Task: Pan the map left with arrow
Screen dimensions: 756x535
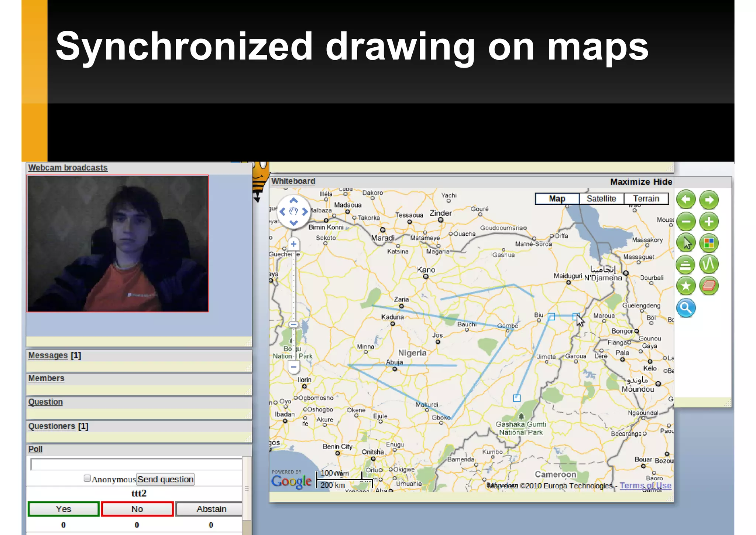Action: pos(282,212)
